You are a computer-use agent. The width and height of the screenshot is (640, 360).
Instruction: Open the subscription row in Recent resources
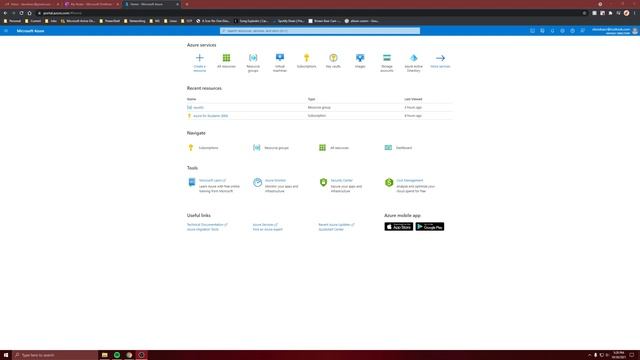pyautogui.click(x=319, y=116)
